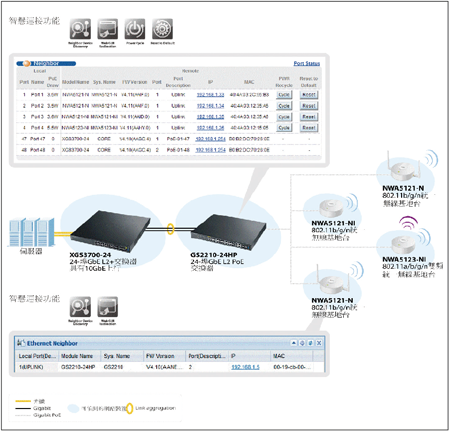Open 192.168.1.5 link in Ethernet Neighbor
The image size is (450, 432).
(245, 367)
